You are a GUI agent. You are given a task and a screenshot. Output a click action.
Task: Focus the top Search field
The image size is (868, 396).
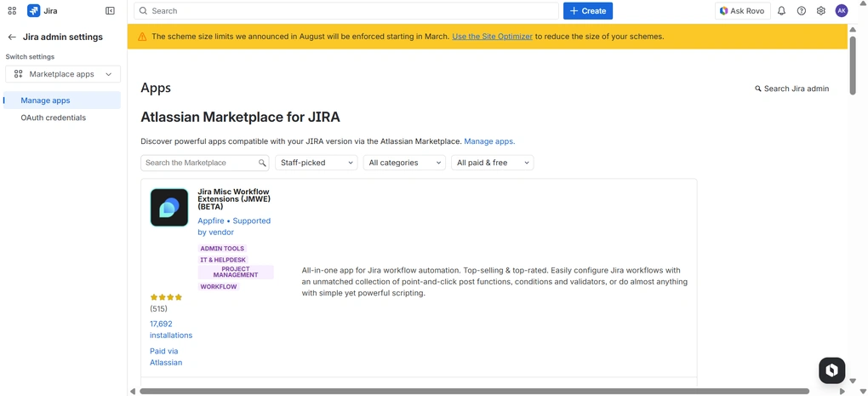click(346, 10)
